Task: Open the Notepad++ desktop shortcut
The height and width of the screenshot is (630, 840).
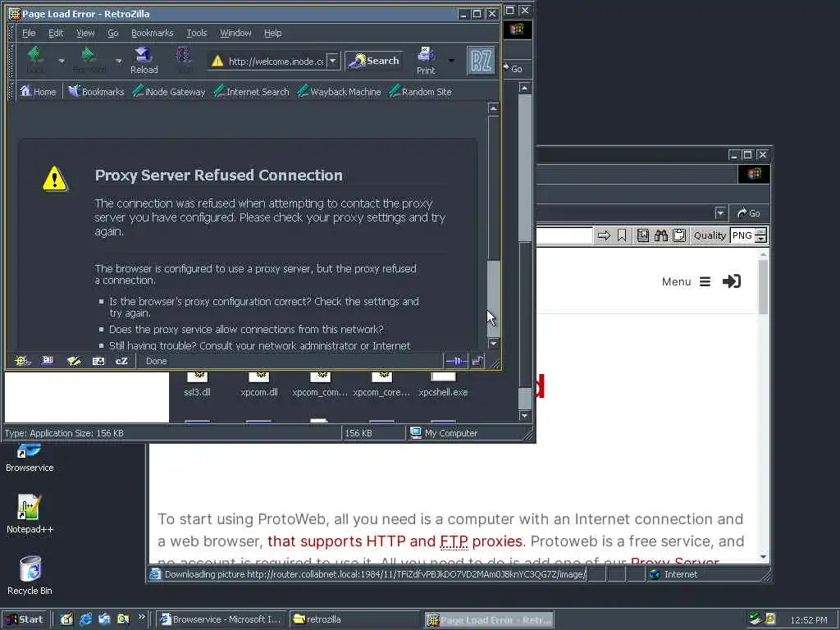Action: [30, 514]
